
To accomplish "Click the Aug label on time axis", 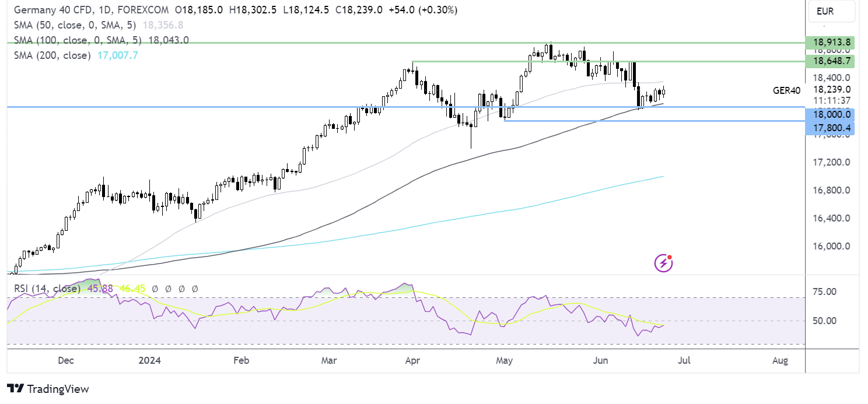I will click(780, 361).
